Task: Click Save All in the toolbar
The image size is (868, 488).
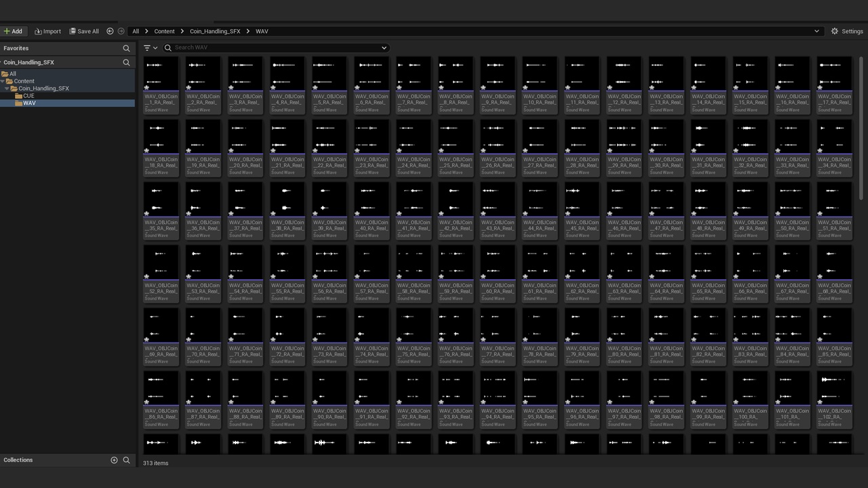Action: (84, 31)
